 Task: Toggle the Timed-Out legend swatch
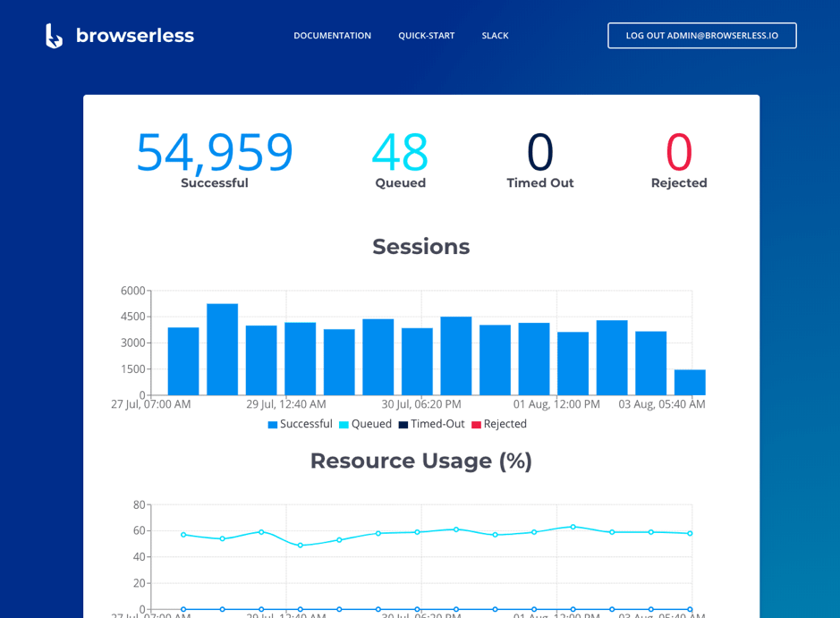pyautogui.click(x=403, y=425)
